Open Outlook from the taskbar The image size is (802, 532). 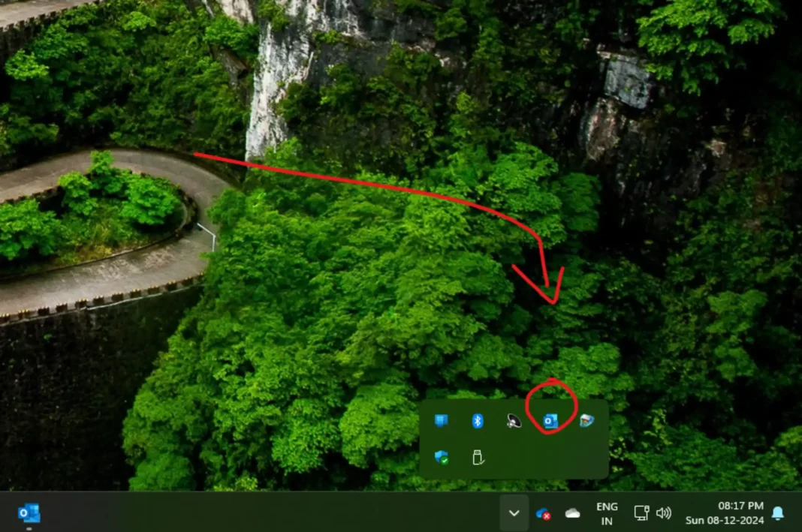(x=29, y=512)
